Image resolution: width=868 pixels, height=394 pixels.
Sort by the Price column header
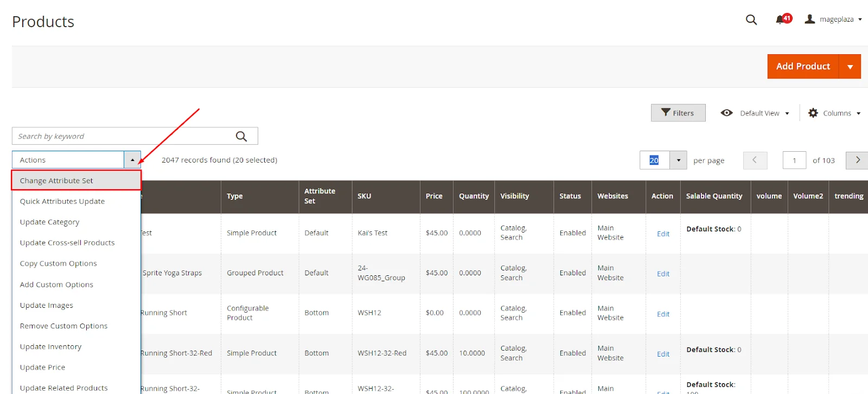pyautogui.click(x=434, y=196)
